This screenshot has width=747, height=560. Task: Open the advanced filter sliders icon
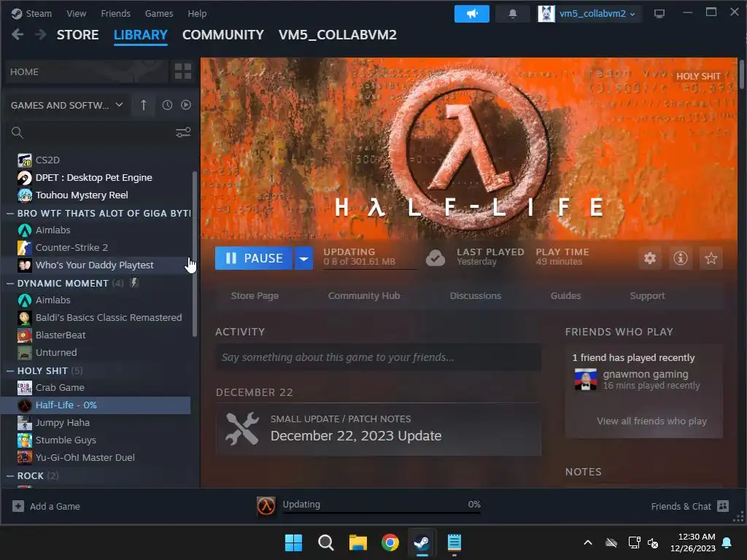[183, 133]
